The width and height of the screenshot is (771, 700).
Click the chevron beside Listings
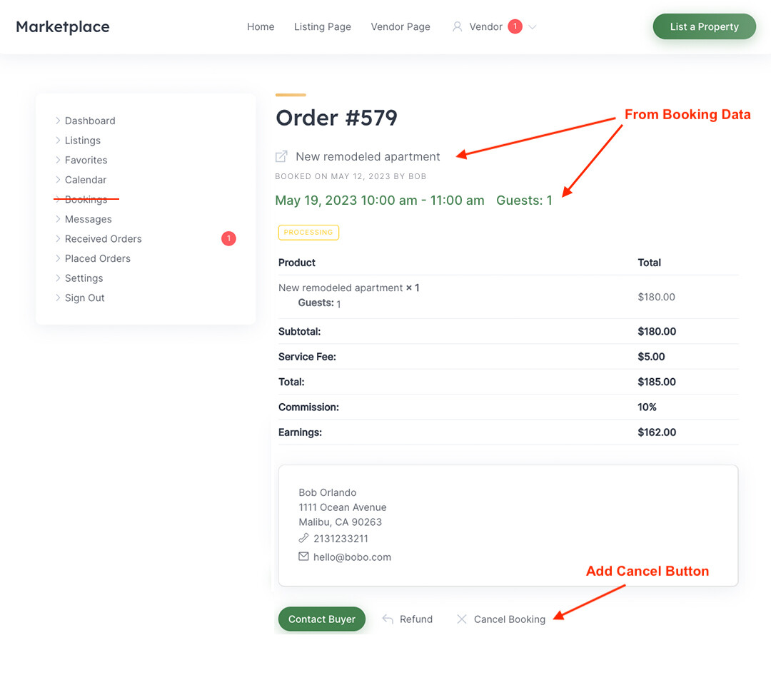click(58, 140)
